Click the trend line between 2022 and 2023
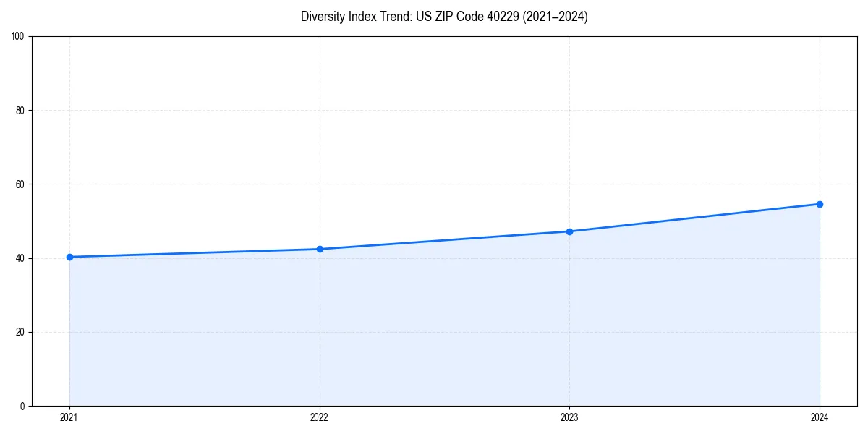 click(x=445, y=240)
